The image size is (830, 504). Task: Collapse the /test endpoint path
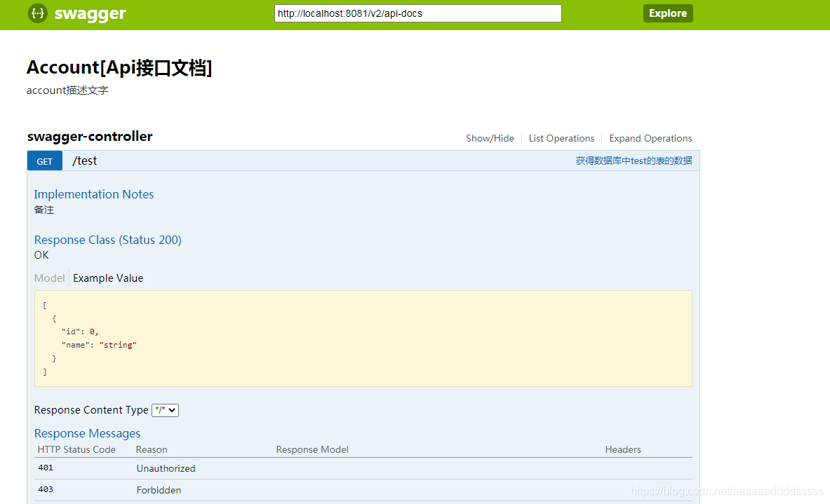85,161
